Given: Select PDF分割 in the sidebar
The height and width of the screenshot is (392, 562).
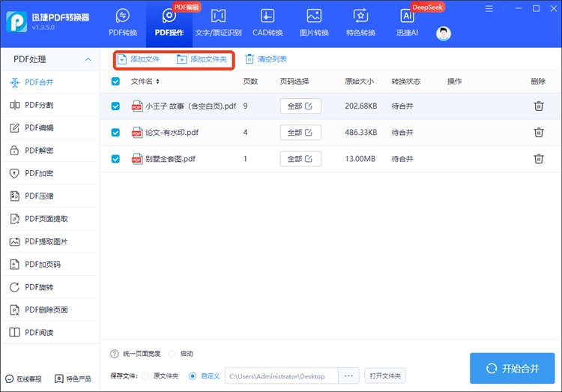Looking at the screenshot, I should (x=49, y=105).
